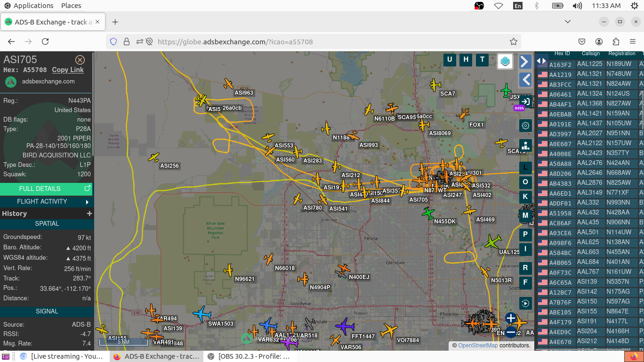The width and height of the screenshot is (644, 362).
Task: Select the green UAL125 aircraft icon
Action: tap(493, 242)
